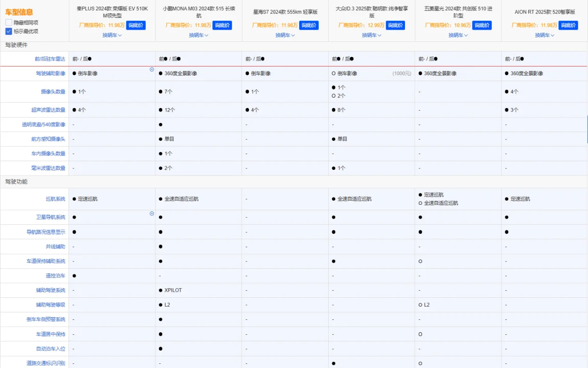The height and width of the screenshot is (368, 588).
Task: Expand 换辆车 under AION RT 2025款
Action: 545,35
